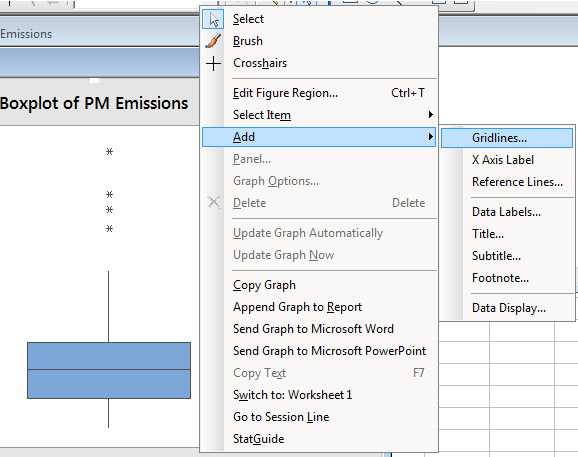Choose the Brush tool paintbrush icon

pos(213,41)
